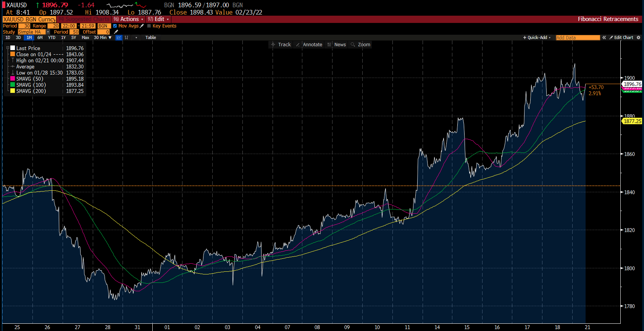Click the pencil icon beside Mov Avgs
This screenshot has height=331, width=644.
(x=142, y=26)
